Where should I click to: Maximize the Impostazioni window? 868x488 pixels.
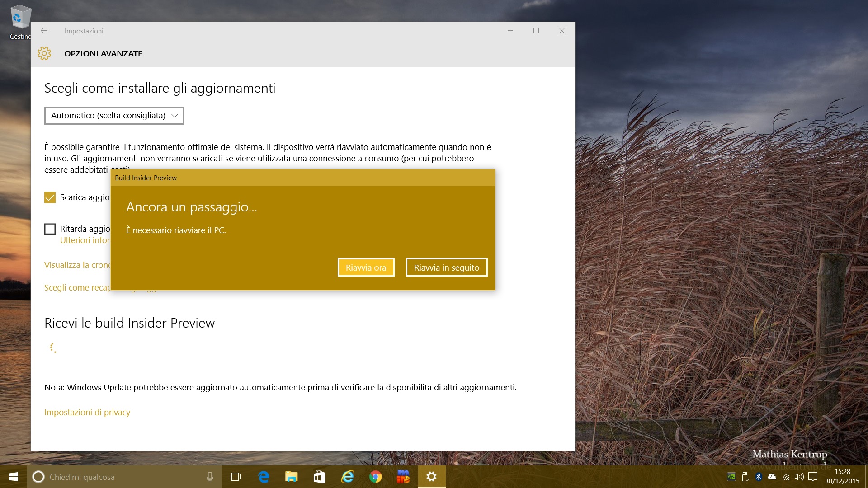pos(536,31)
